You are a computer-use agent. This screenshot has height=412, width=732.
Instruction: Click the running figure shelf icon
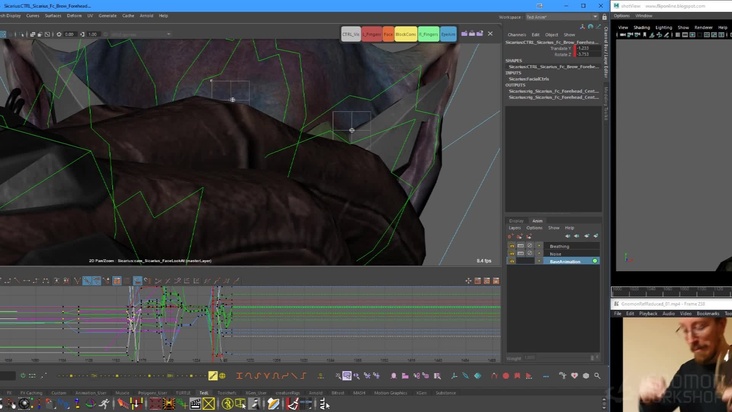point(104,404)
